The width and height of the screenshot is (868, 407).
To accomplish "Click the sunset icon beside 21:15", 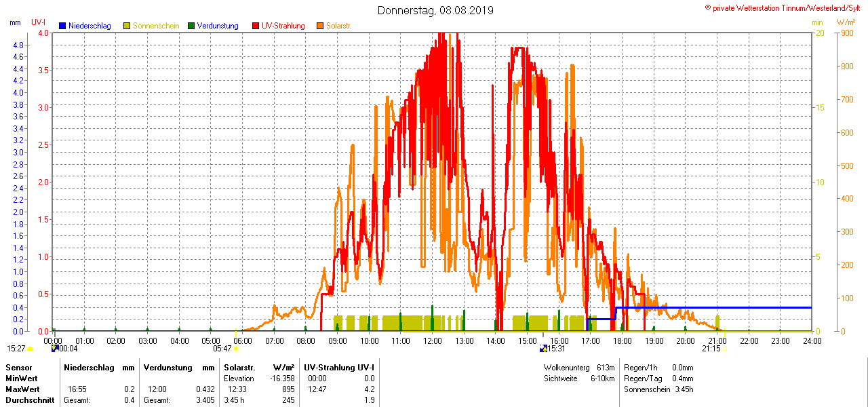I will (x=724, y=349).
